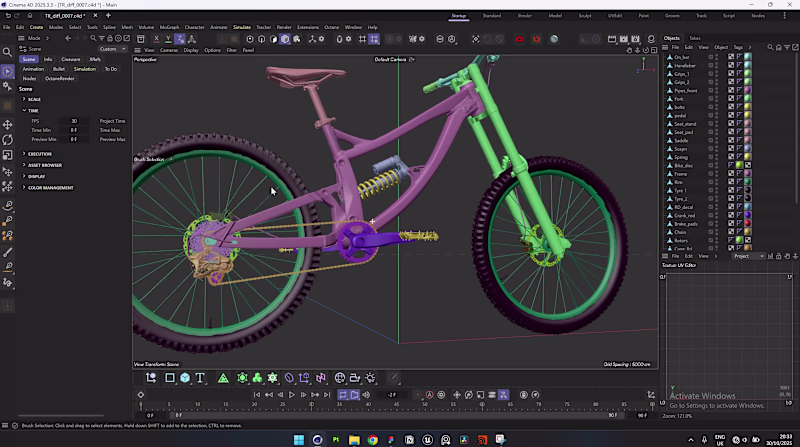Viewport: 800px width, 447px height.
Task: Select the To Do attribute tab
Action: pos(111,69)
